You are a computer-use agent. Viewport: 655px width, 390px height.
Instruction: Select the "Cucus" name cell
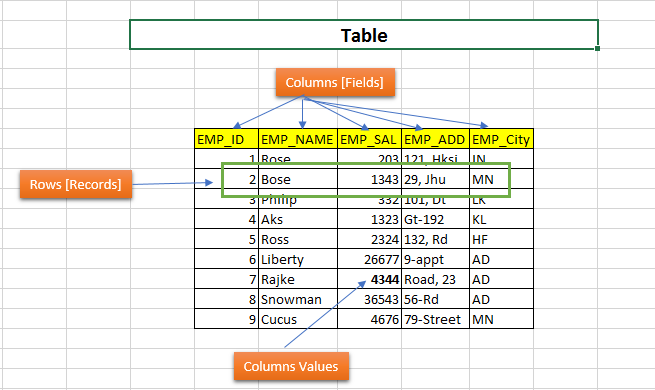pos(298,319)
